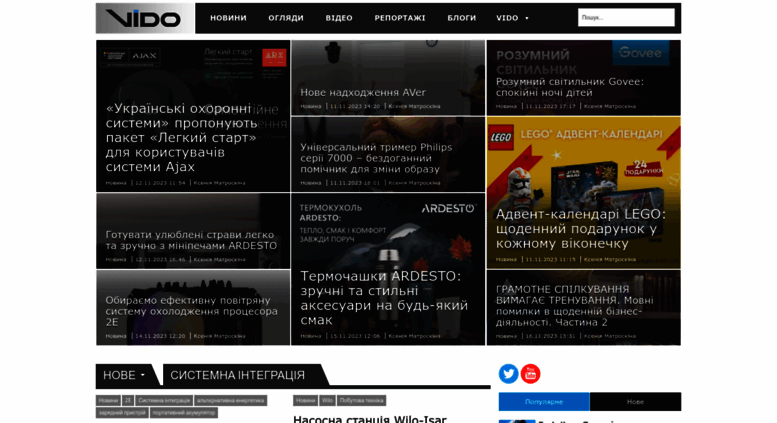Open the Philips тример серії 7000 article
The height and width of the screenshot is (423, 777).
(x=376, y=158)
